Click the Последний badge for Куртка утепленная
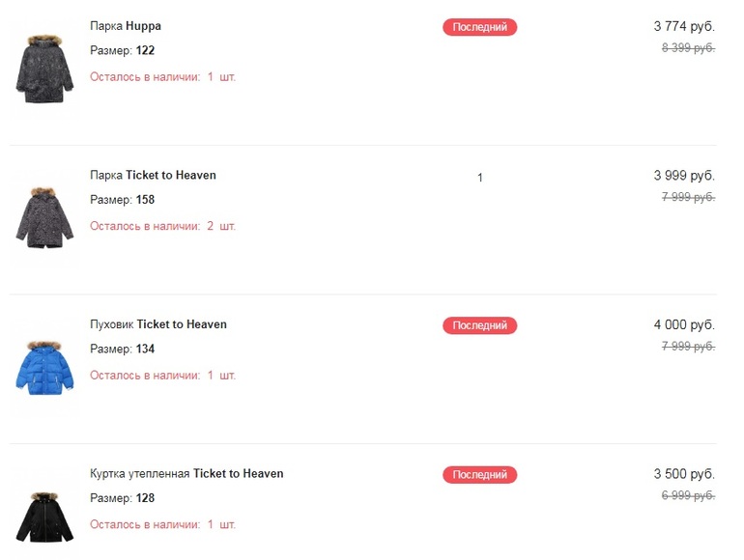Image resolution: width=744 pixels, height=560 pixels. point(480,475)
